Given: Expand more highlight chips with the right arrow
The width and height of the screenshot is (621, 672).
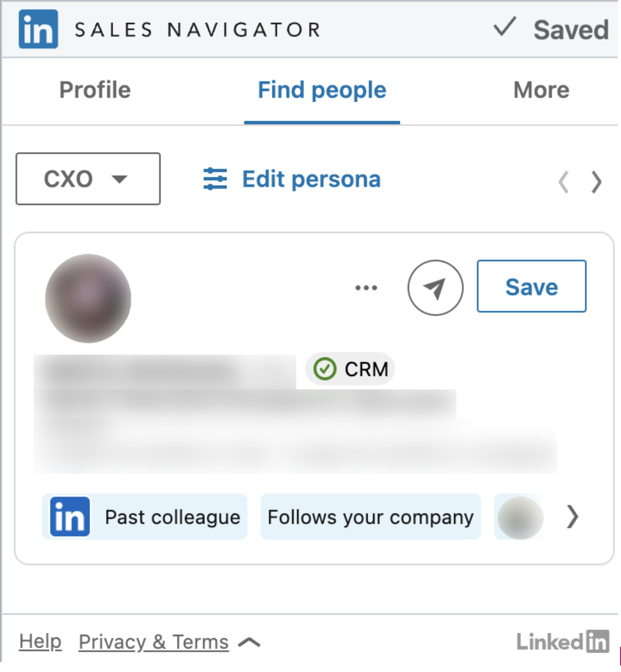Looking at the screenshot, I should tap(572, 517).
